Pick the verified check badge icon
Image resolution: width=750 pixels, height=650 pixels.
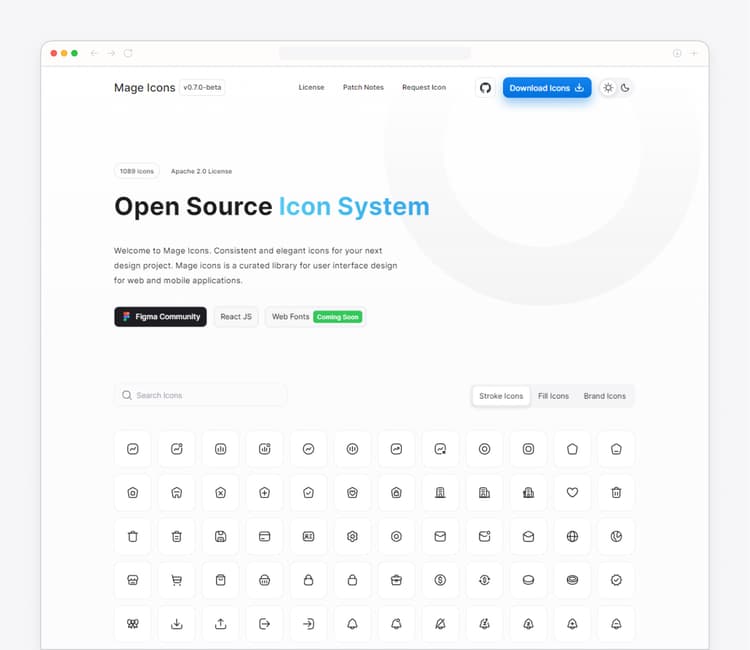point(616,580)
